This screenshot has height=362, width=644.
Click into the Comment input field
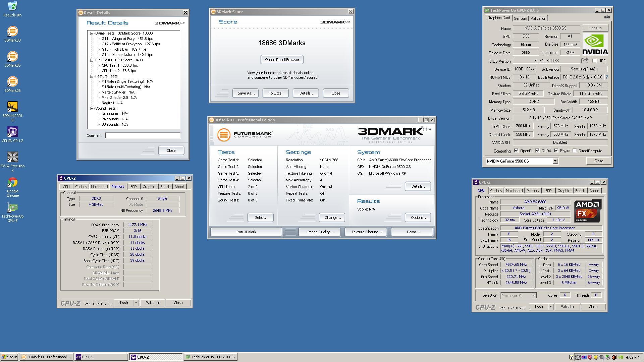coord(143,135)
